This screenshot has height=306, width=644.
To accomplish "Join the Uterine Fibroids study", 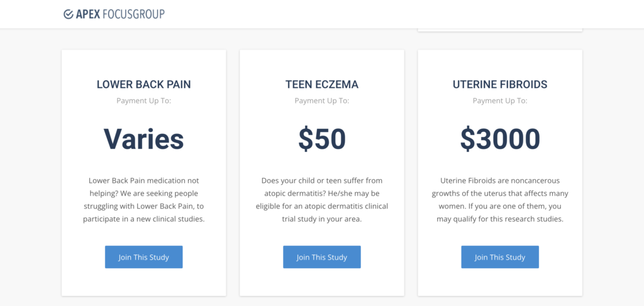I will [x=500, y=257].
